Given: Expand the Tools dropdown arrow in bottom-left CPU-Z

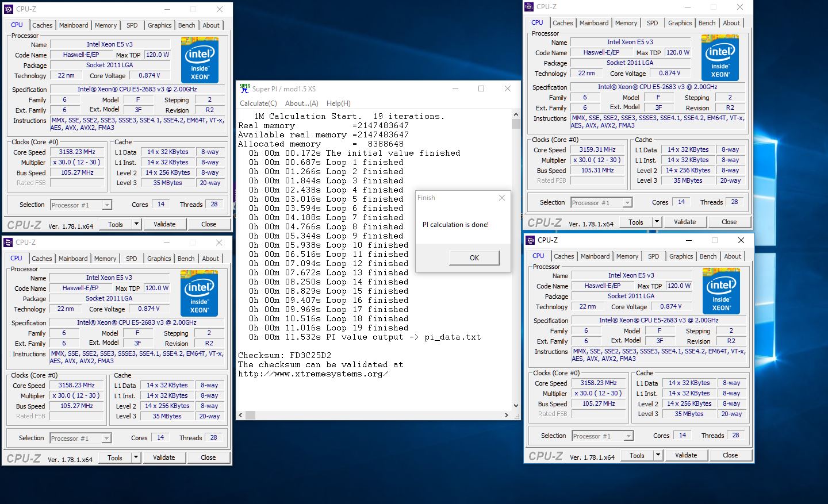Looking at the screenshot, I should pos(136,457).
